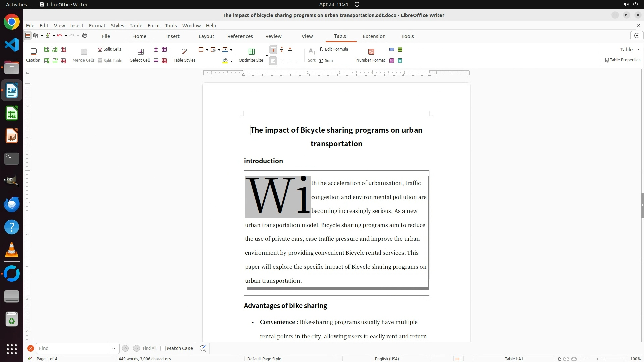Open Table Styles wand icon
644x362 pixels.
point(184,52)
